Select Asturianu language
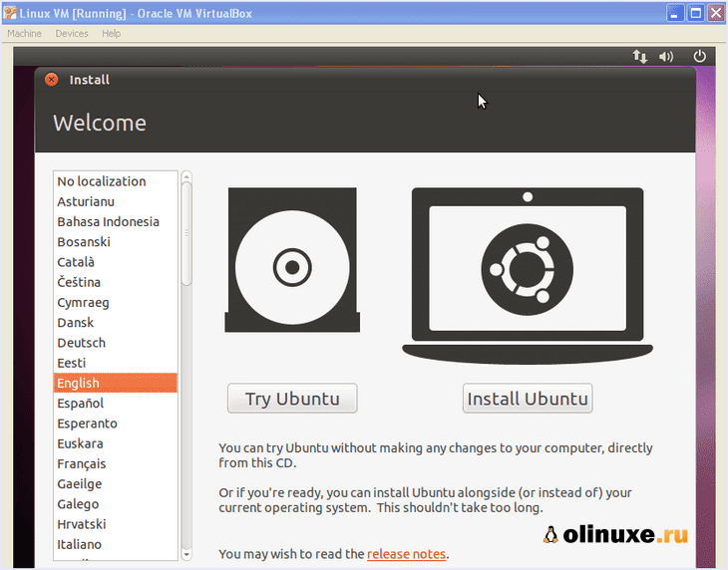 pyautogui.click(x=115, y=201)
